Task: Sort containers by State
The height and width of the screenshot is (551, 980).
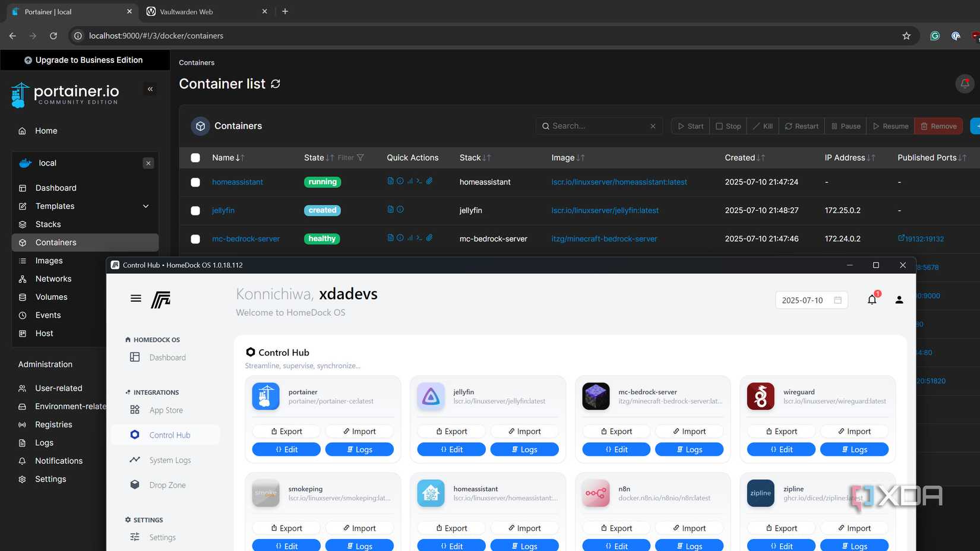Action: (x=319, y=157)
